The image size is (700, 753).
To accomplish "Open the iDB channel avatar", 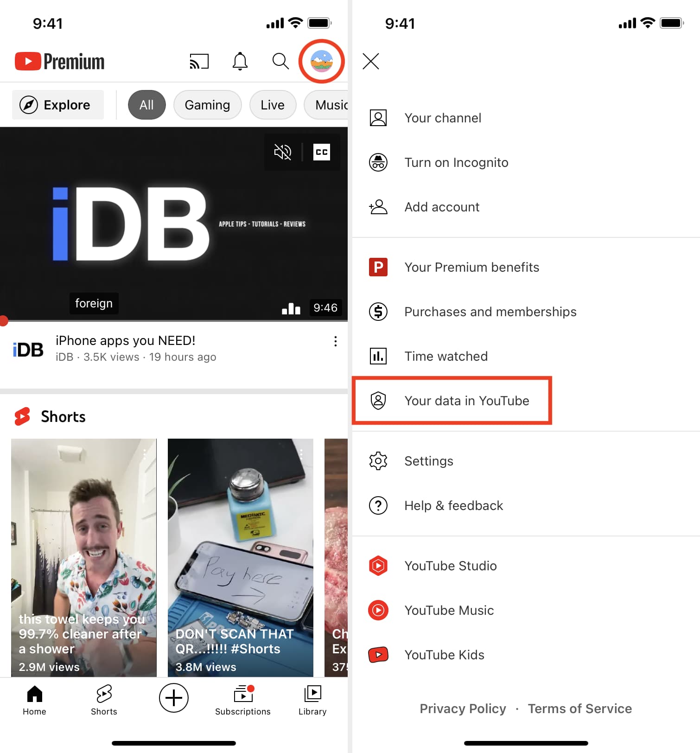I will (28, 350).
